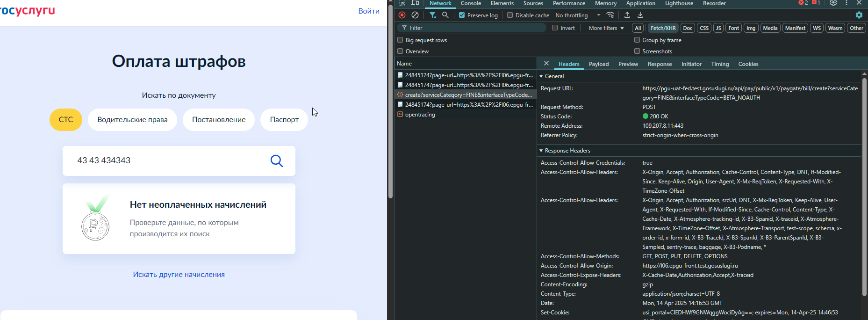Viewport: 868px width, 320px height.
Task: Open the Cookies tab
Action: (748, 64)
